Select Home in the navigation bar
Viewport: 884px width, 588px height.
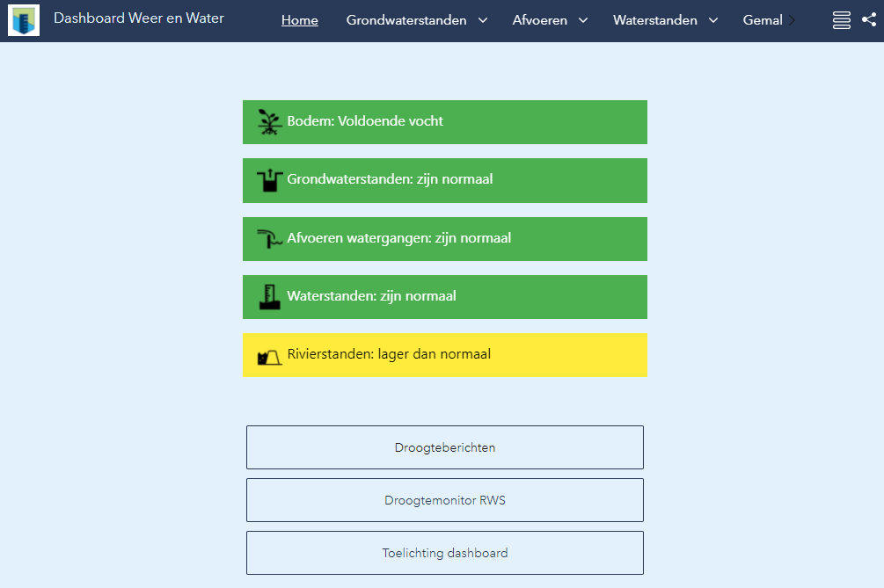click(x=299, y=19)
